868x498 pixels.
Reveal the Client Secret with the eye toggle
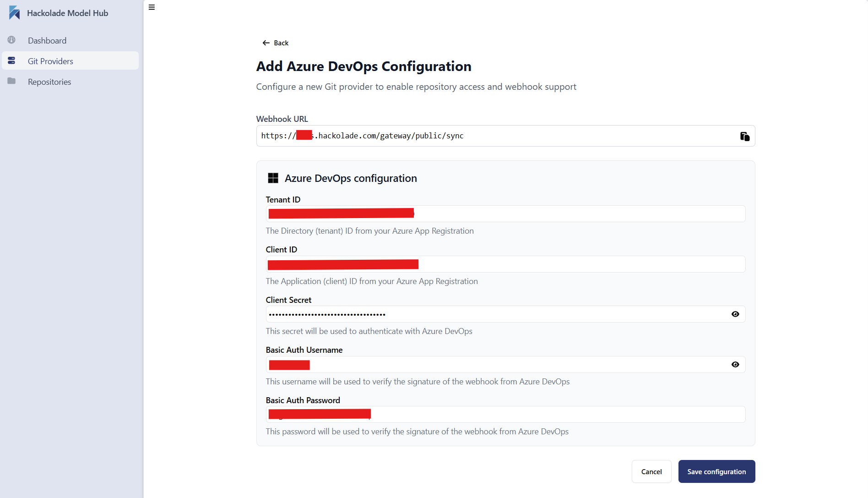(735, 314)
